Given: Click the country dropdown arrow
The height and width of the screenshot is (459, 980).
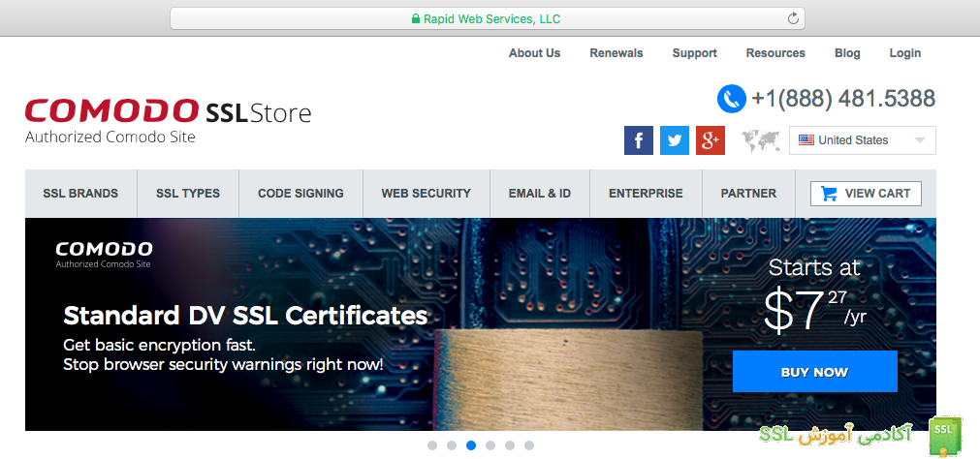Looking at the screenshot, I should pos(919,140).
